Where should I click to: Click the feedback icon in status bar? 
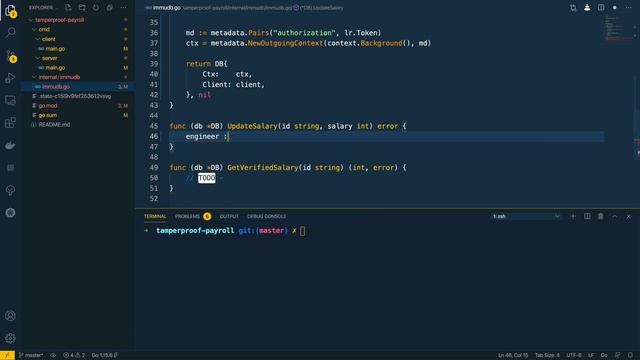618,355
